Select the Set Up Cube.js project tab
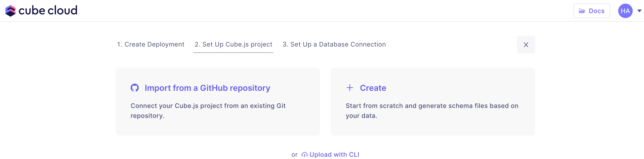 [x=233, y=44]
